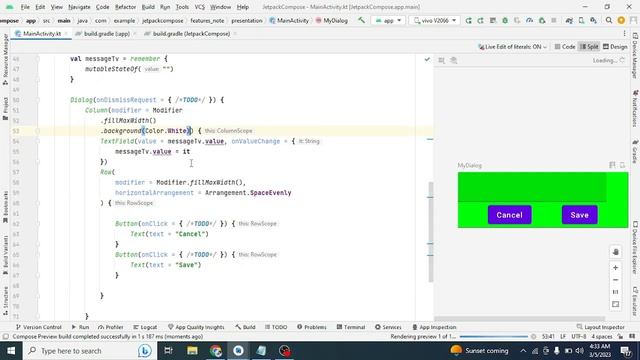Open the Refactor menu

(125, 7)
